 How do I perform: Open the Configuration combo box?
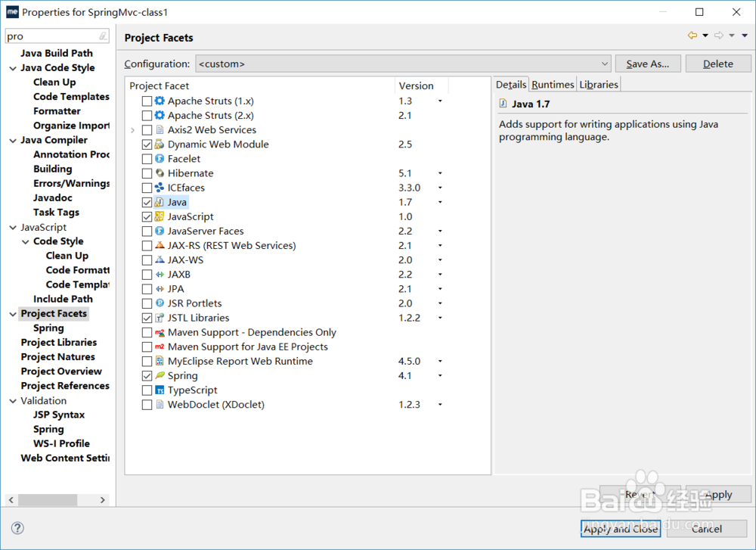coord(403,64)
